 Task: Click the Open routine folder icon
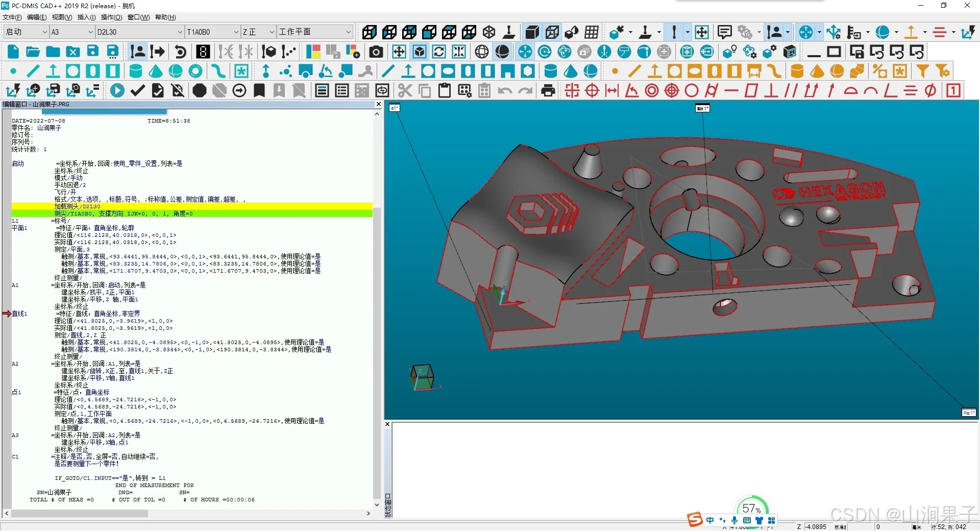pyautogui.click(x=33, y=52)
